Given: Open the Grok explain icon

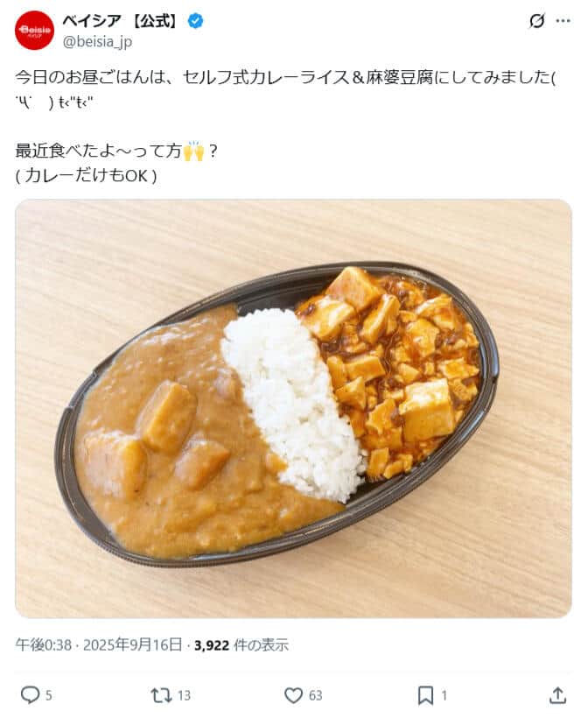Looking at the screenshot, I should point(536,21).
